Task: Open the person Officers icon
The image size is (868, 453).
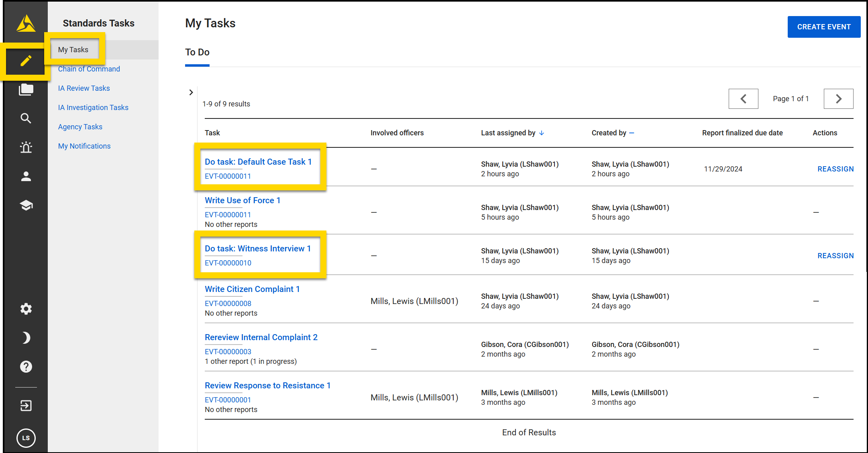Action: coord(26,176)
